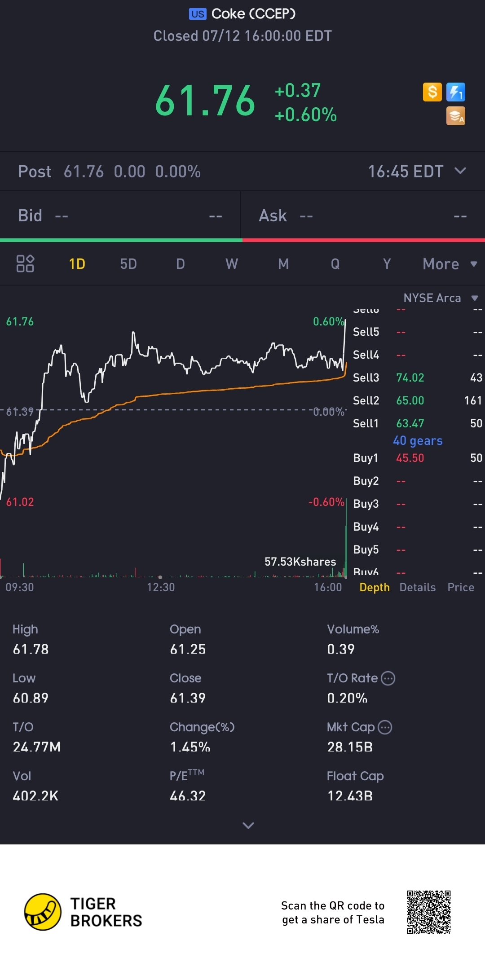Tap the Float Cap 12.43B value

350,795
